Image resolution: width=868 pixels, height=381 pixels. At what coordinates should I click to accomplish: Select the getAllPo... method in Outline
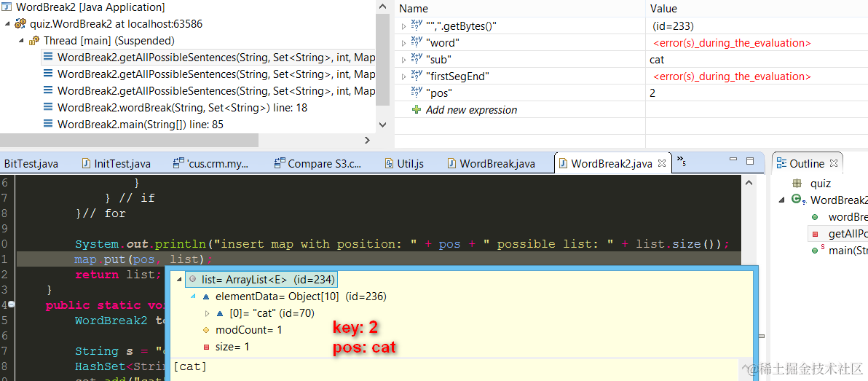848,233
